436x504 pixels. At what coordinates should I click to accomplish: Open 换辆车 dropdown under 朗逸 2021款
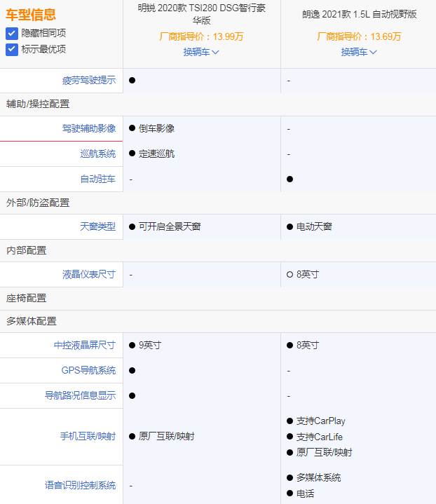(359, 52)
